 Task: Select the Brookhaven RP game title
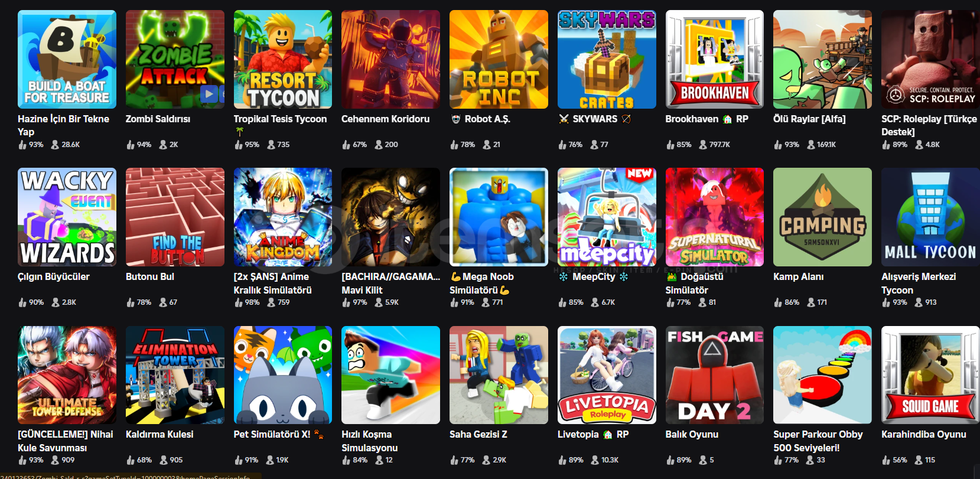(x=706, y=119)
